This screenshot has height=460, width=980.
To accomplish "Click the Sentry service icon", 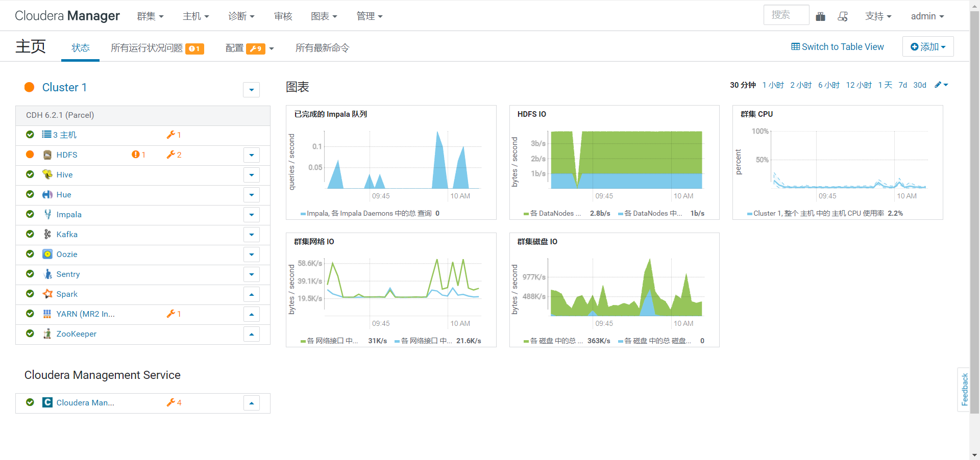I will pos(47,274).
